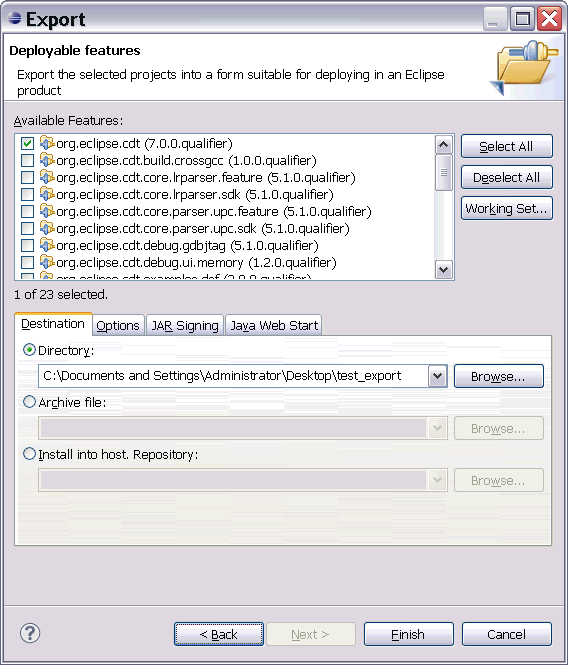568x665 pixels.
Task: Open the Archive file dropdown arrow
Action: [x=438, y=428]
